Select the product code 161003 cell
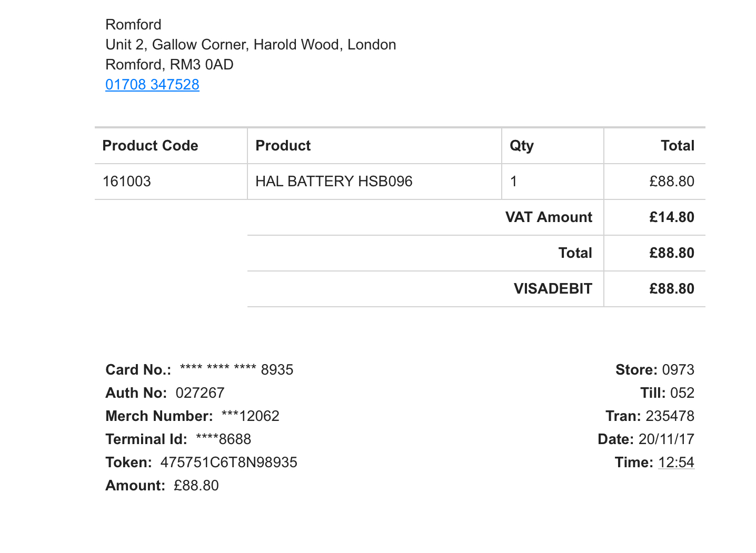This screenshot has width=756, height=553. click(127, 182)
